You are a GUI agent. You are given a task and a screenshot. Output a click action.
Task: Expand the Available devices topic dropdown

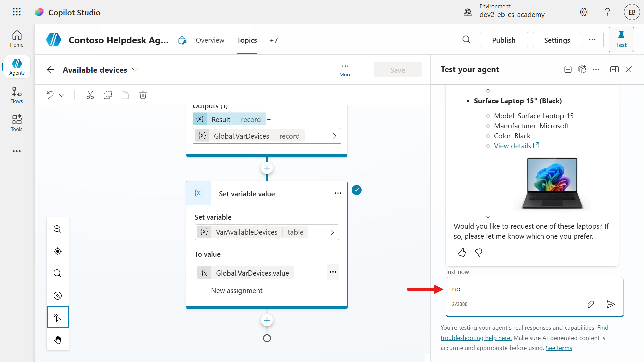click(x=135, y=70)
